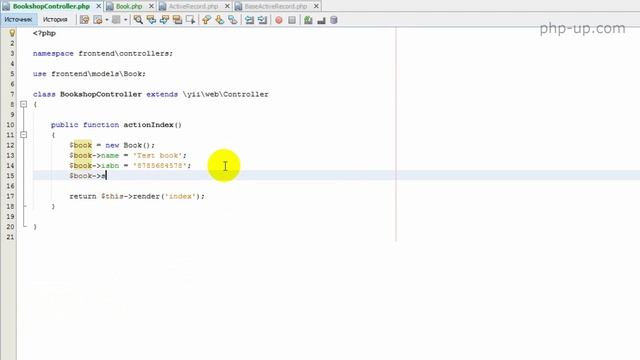Click 'new Book()' on line 12
This screenshot has width=640, height=360.
[x=129, y=145]
